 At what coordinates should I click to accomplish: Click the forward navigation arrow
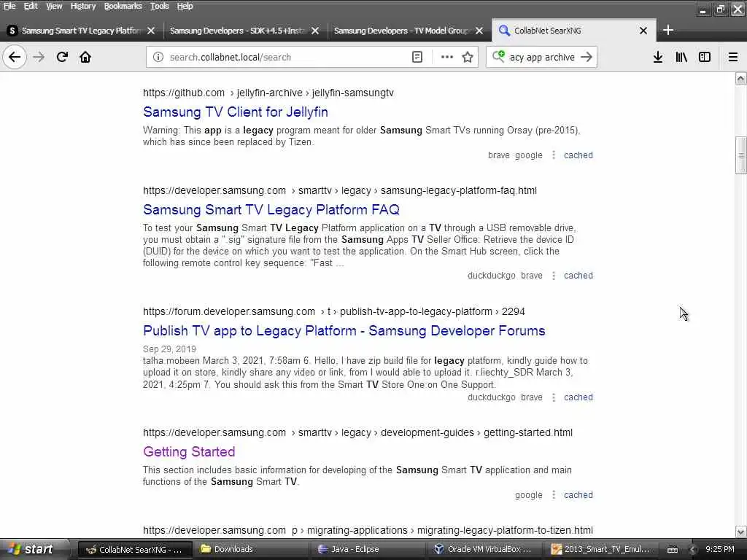39,57
